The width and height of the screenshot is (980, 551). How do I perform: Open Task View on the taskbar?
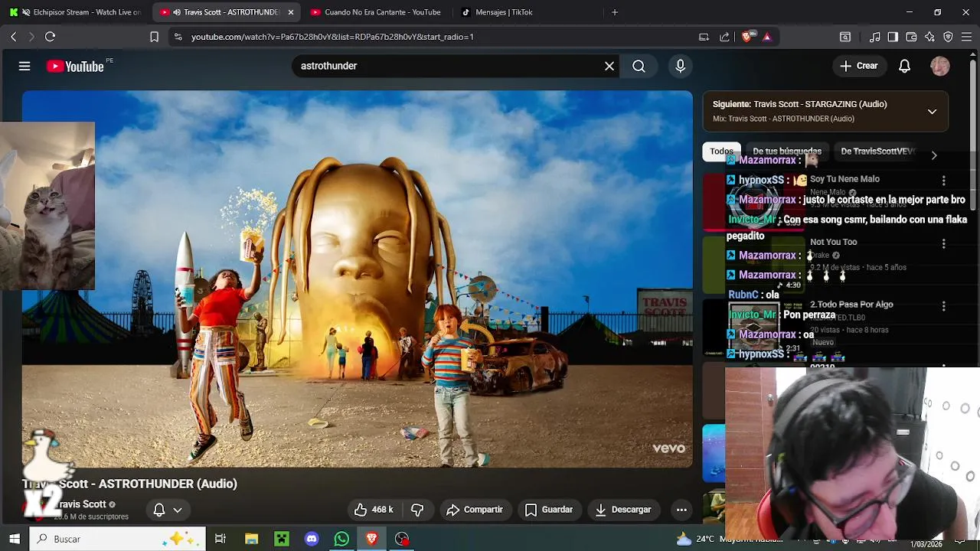click(220, 539)
